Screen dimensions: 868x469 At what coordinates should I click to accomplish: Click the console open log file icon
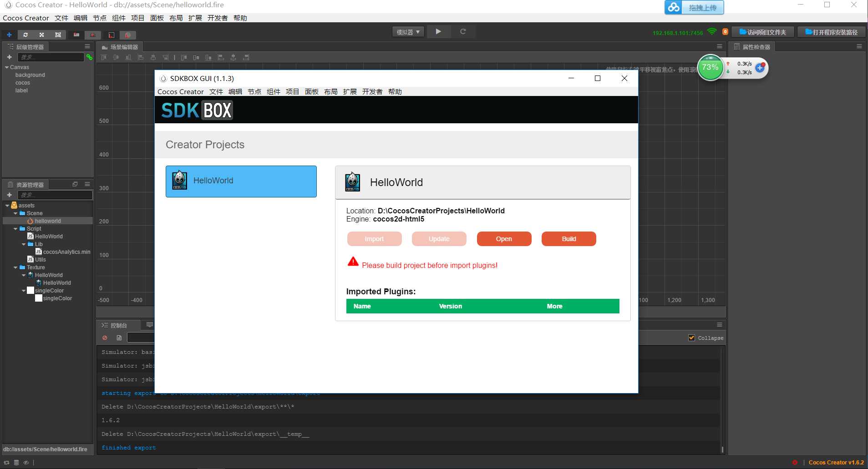click(x=119, y=338)
